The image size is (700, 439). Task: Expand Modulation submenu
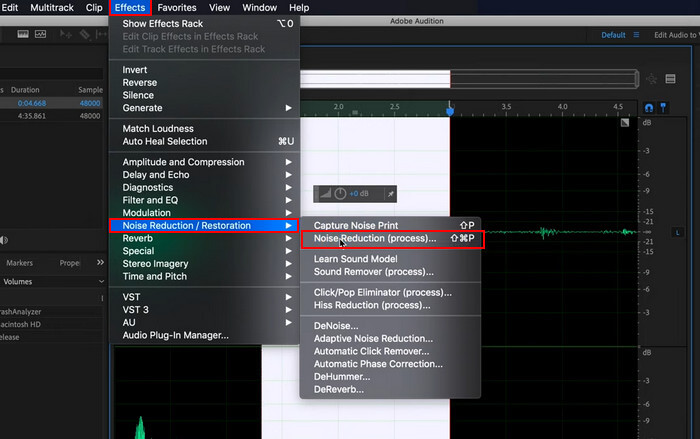pyautogui.click(x=204, y=213)
